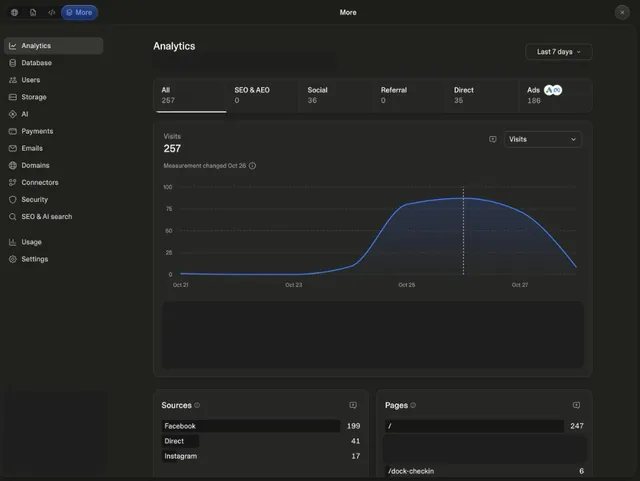640x481 pixels.
Task: Open Payments in the sidebar
Action: click(x=53, y=131)
